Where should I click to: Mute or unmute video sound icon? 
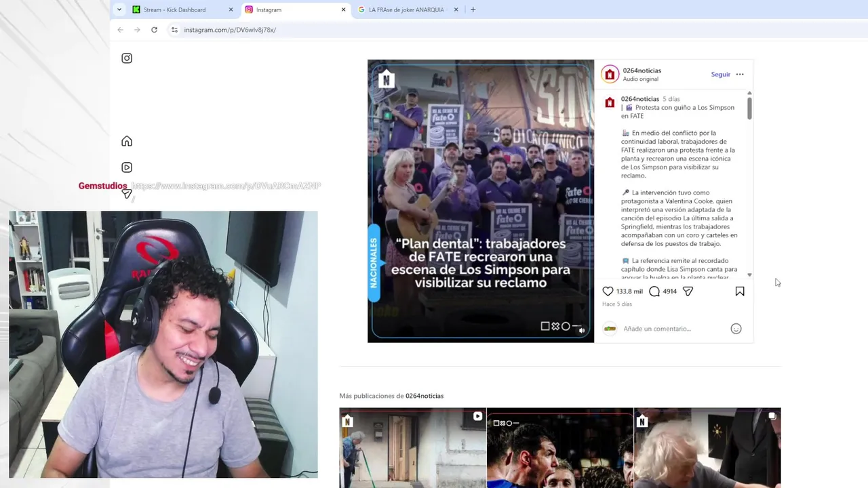click(582, 330)
